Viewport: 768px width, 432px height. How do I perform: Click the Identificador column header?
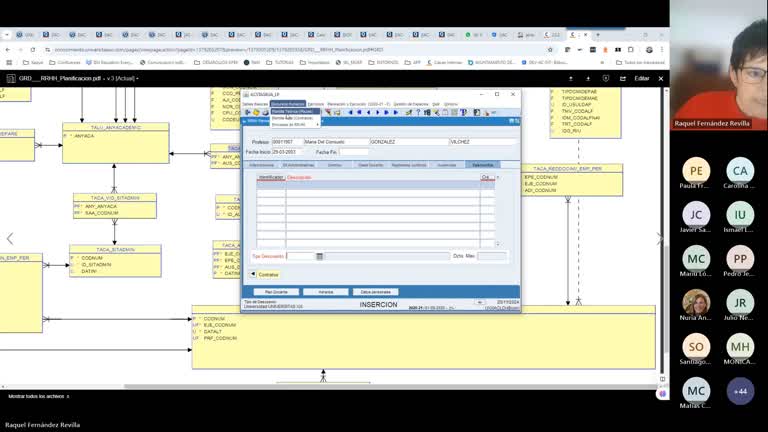pos(271,177)
